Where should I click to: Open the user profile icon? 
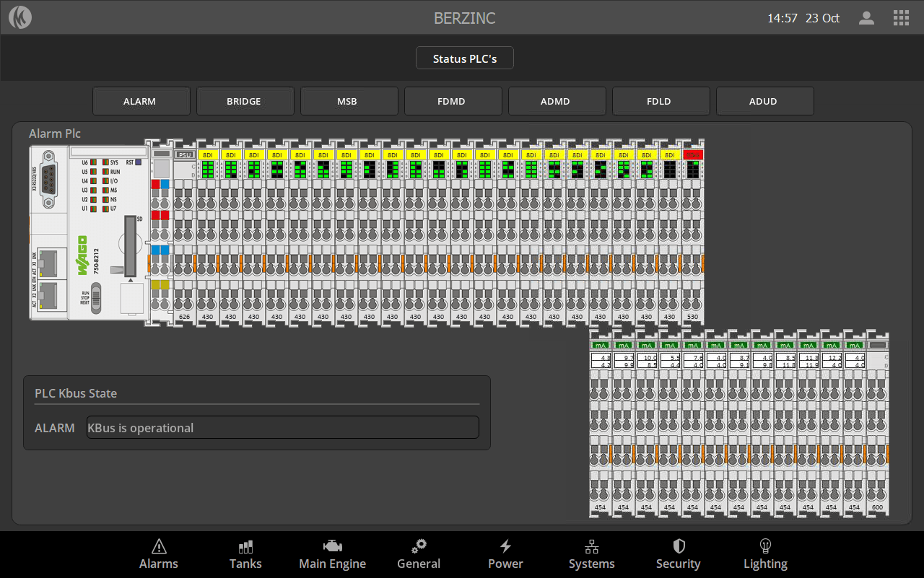pos(866,18)
